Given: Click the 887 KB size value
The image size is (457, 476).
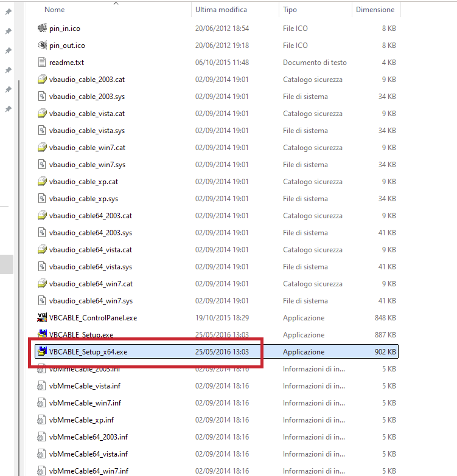Looking at the screenshot, I should coord(385,334).
